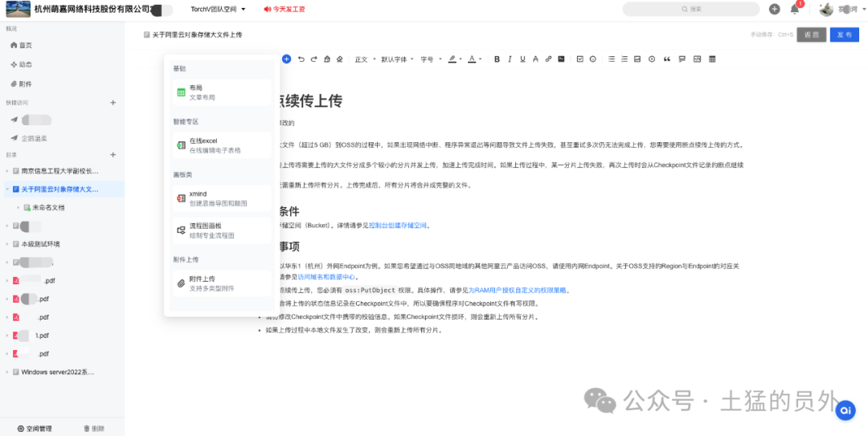Choose xmind mind map option
Viewport: 868px width, 436px height.
222,198
